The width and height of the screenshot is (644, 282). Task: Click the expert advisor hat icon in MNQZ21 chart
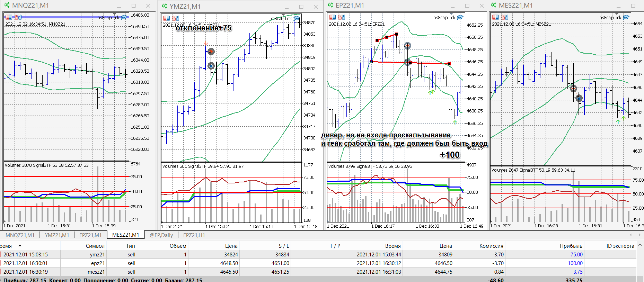[124, 17]
